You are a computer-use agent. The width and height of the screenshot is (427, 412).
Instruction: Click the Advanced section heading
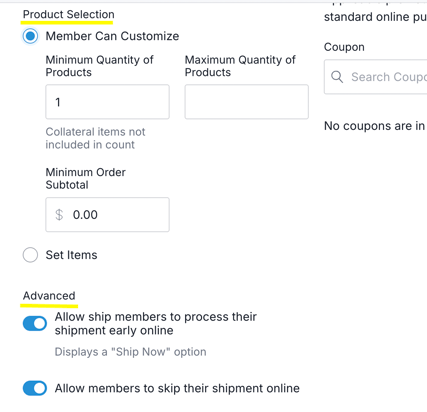pos(49,296)
